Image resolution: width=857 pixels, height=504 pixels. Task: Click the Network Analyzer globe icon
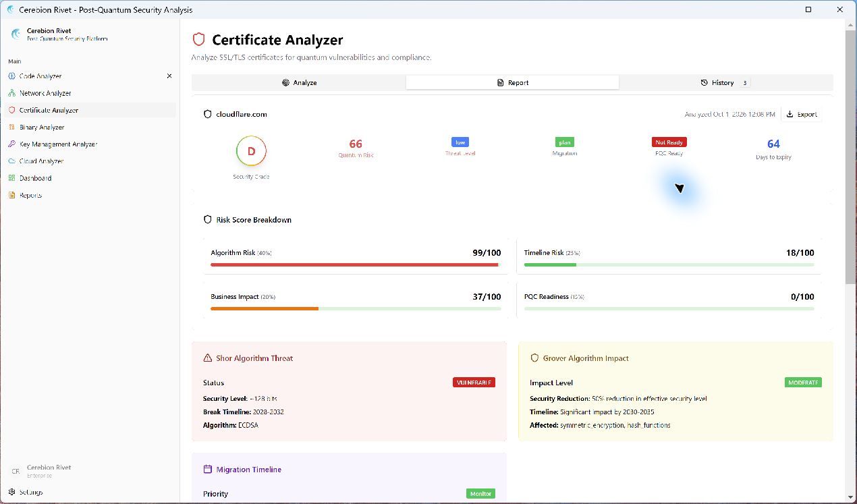[x=12, y=93]
